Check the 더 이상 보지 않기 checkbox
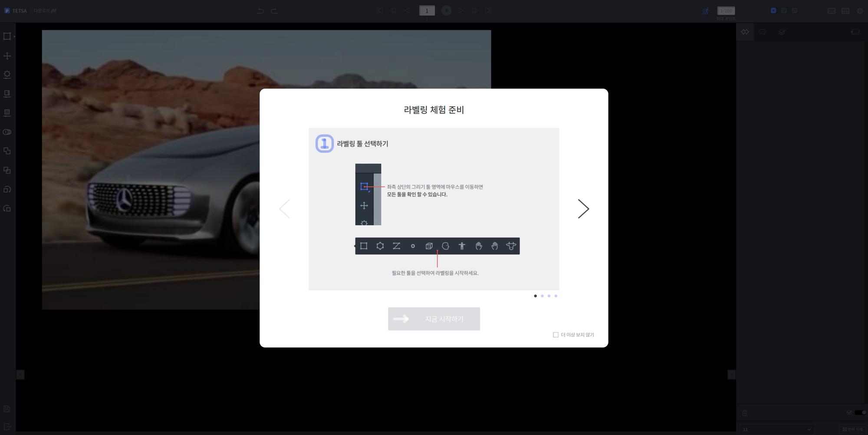The width and height of the screenshot is (868, 435). pos(556,335)
